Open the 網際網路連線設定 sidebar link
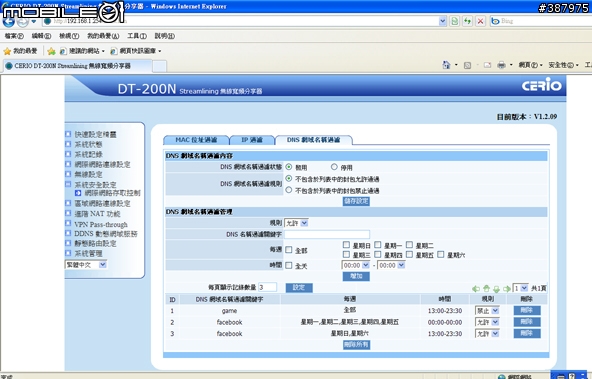 click(x=102, y=165)
